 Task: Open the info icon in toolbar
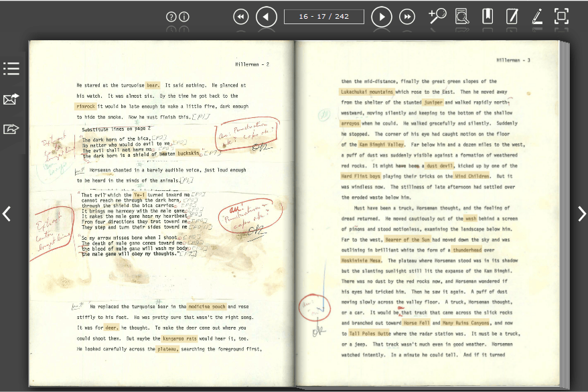[184, 17]
